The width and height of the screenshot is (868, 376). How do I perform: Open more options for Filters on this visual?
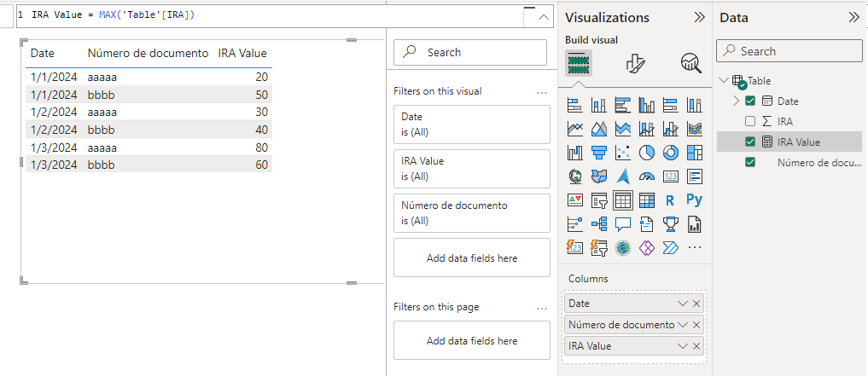[x=542, y=92]
